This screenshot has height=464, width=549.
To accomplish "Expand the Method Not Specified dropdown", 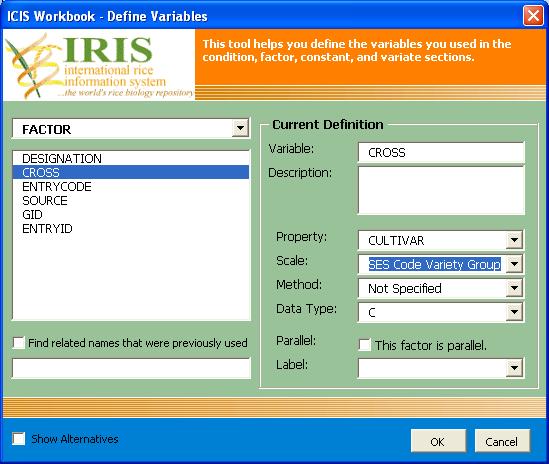I will [x=514, y=288].
